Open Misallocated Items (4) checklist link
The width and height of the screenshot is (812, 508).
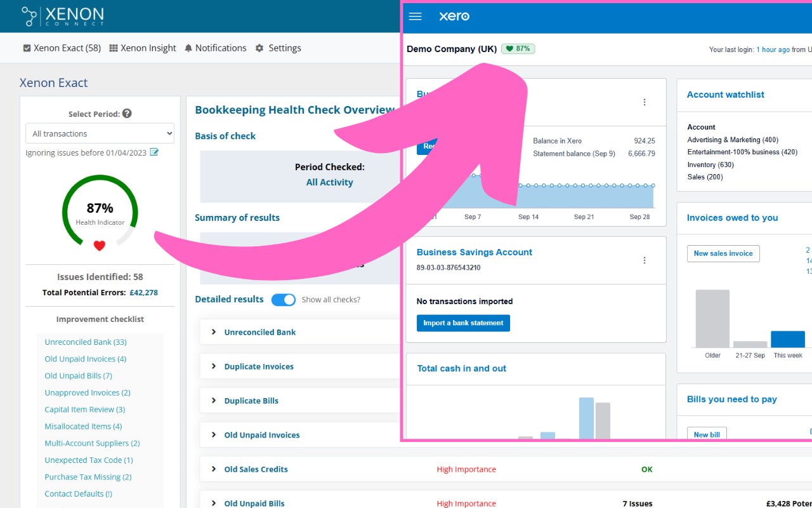(83, 426)
